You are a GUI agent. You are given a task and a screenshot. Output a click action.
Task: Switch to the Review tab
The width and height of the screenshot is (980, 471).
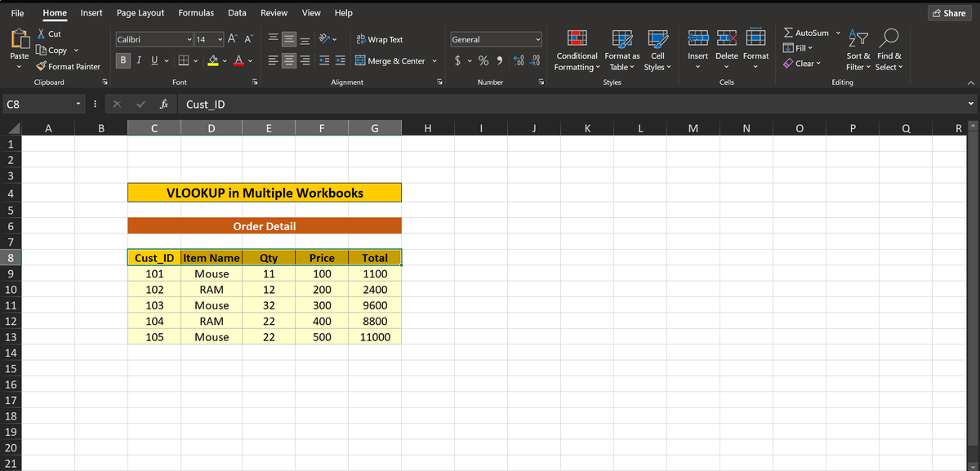coord(274,12)
